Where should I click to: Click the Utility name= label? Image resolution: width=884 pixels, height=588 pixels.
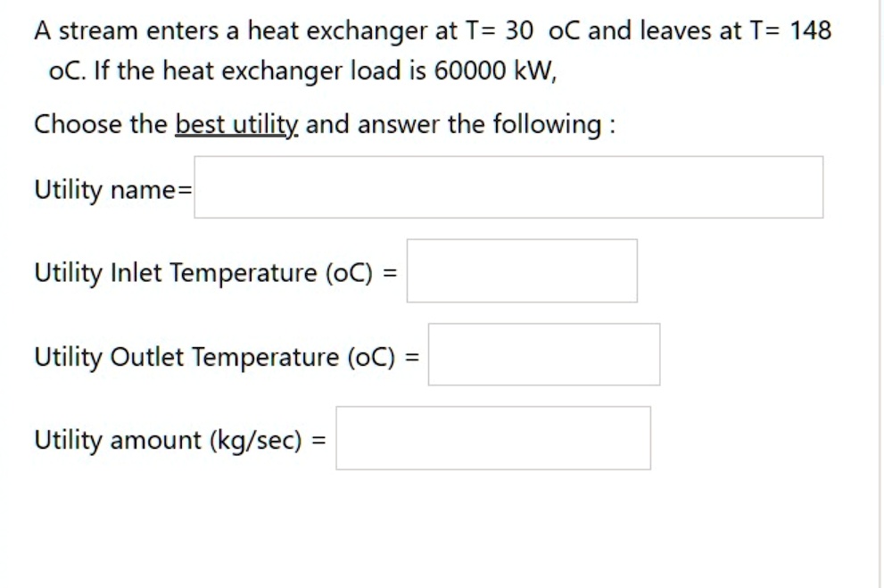[x=112, y=189]
